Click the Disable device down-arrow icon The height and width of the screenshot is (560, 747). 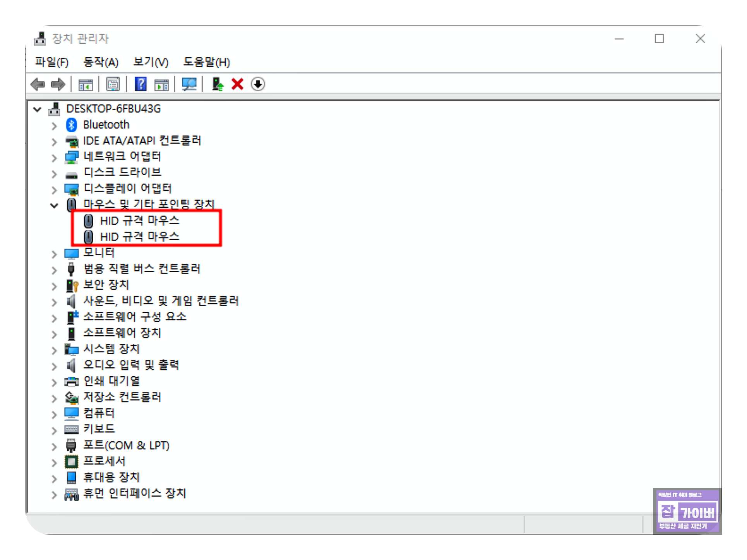[x=258, y=84]
